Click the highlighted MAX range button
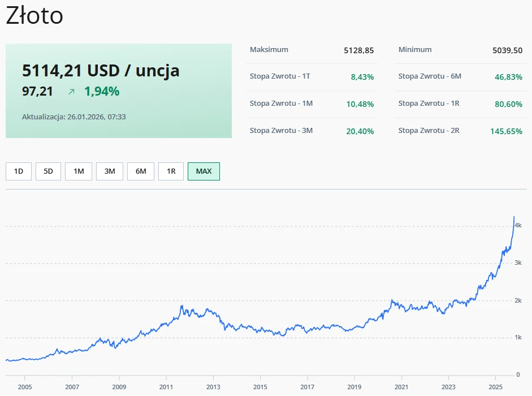 [x=204, y=171]
